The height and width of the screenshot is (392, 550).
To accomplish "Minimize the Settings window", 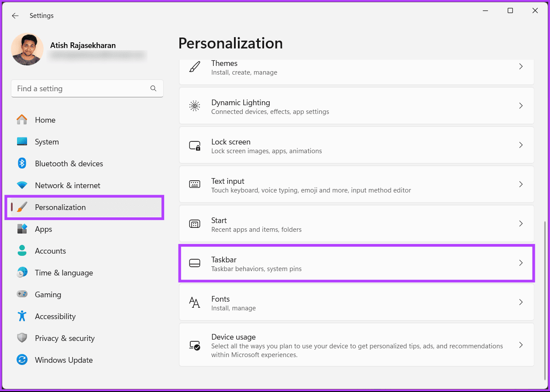I will point(485,11).
